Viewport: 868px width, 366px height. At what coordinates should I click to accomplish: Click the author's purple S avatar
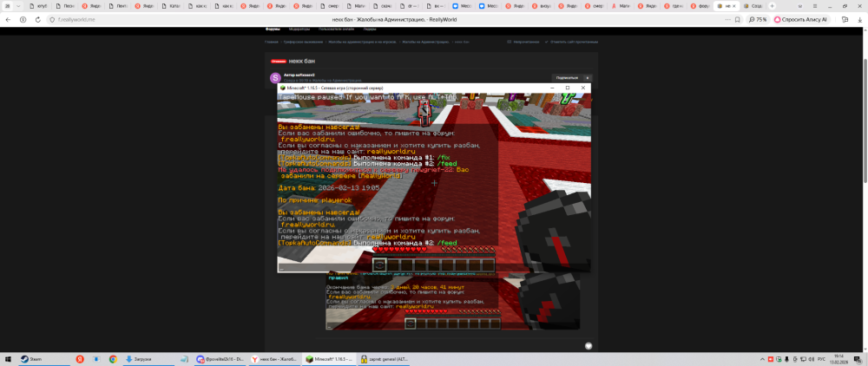point(275,78)
